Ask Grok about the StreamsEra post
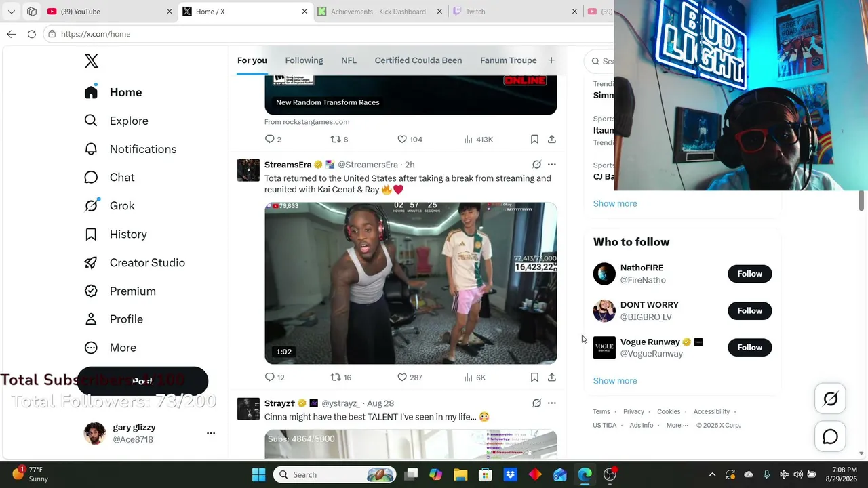The height and width of the screenshot is (488, 868). click(536, 165)
